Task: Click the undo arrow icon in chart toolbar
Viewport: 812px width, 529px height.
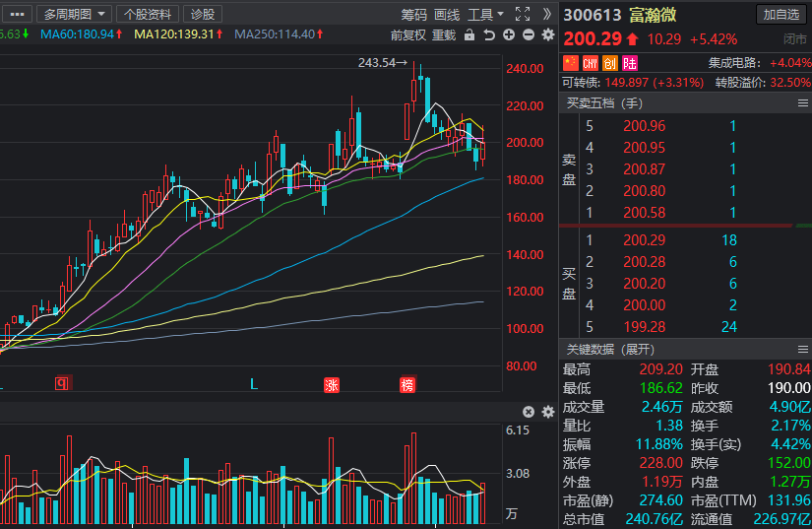Action: pos(489,34)
